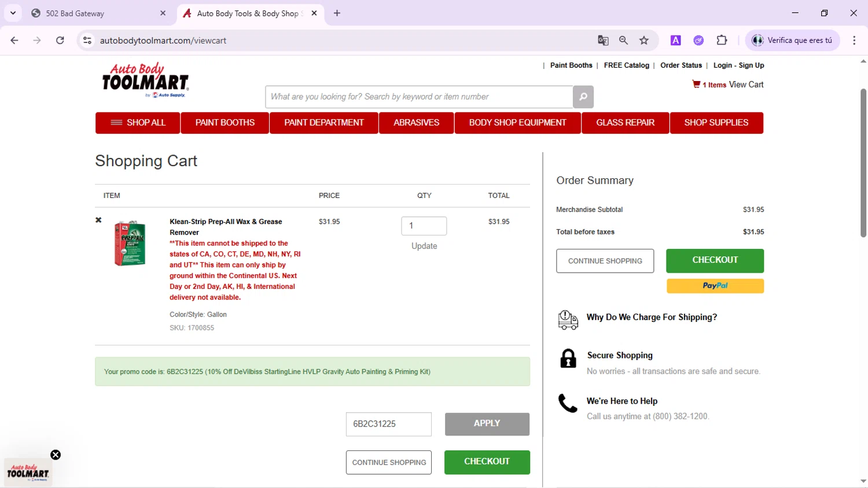This screenshot has width=868, height=488.
Task: Click the red shopping cart icon
Action: [696, 84]
